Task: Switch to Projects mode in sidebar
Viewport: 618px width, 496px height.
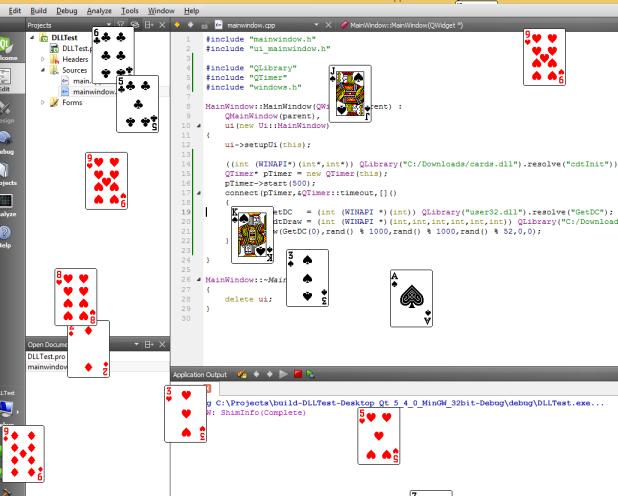Action: (6, 174)
